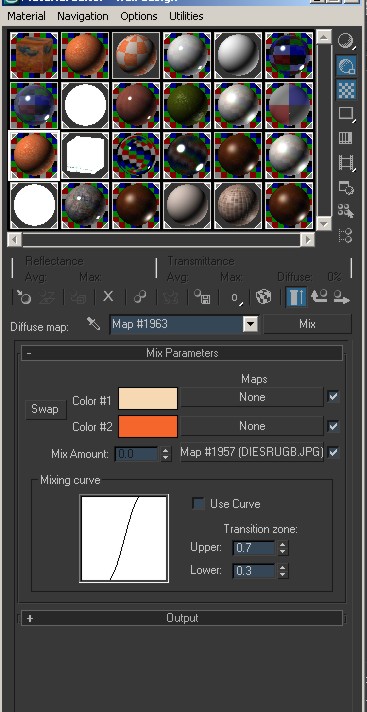Click the Mix Amount value field
This screenshot has height=712, width=367.
click(136, 454)
